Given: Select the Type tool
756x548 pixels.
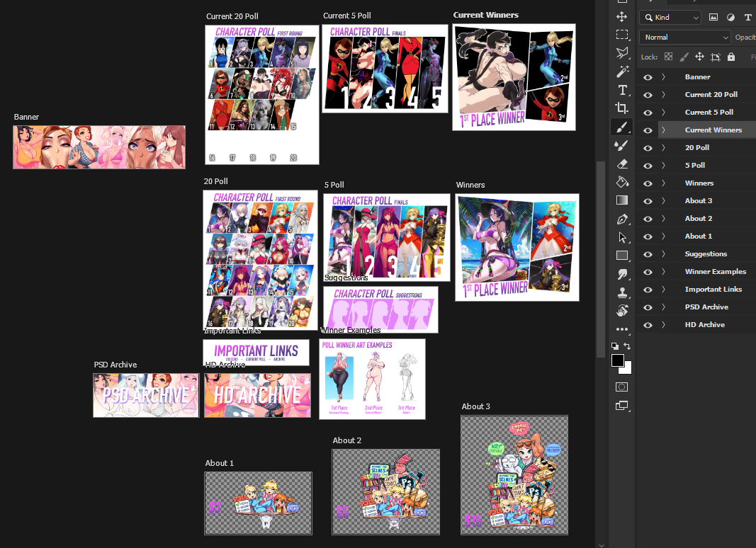Looking at the screenshot, I should pos(622,90).
